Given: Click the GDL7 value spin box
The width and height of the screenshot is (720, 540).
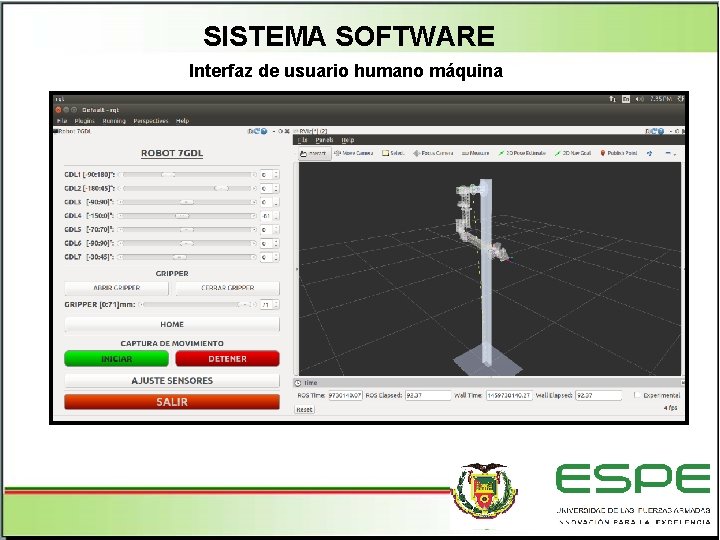Looking at the screenshot, I should point(269,257).
